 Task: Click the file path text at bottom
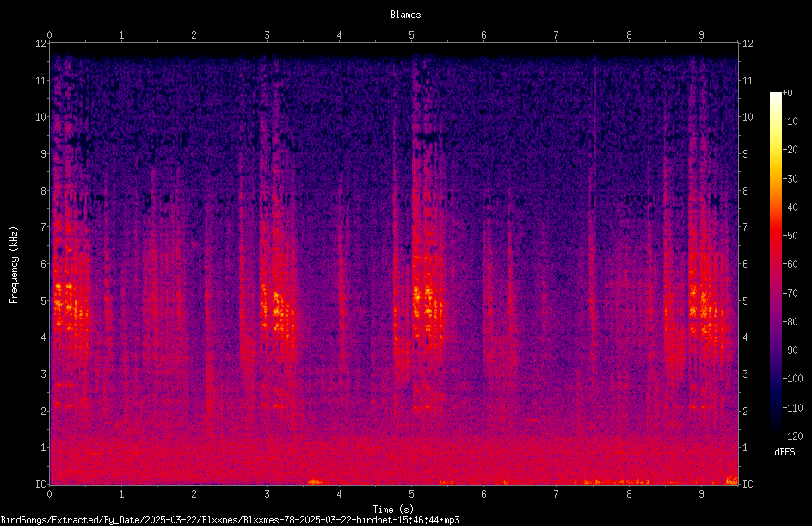(x=230, y=520)
